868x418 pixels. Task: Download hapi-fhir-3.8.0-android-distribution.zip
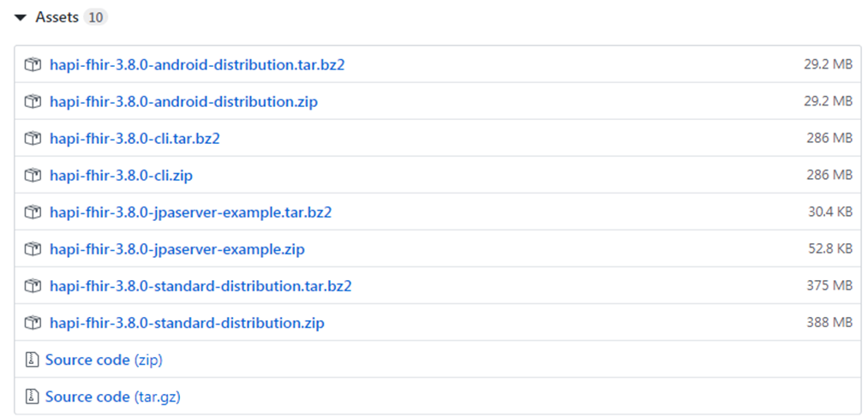tap(183, 102)
